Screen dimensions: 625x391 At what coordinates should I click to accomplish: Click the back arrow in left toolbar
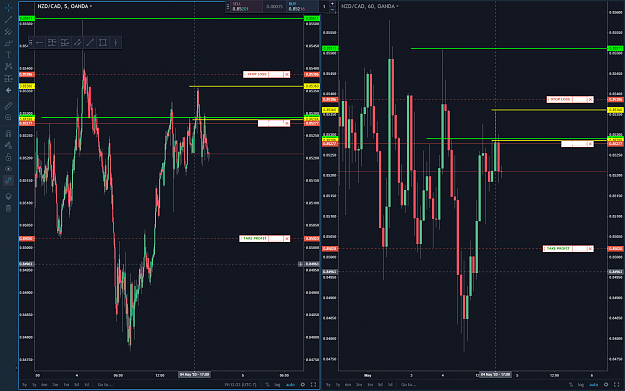8,90
